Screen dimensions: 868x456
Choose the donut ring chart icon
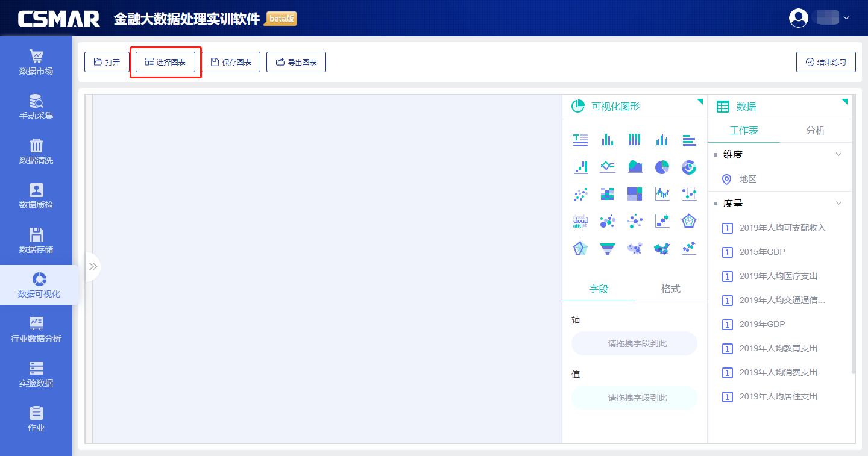coord(689,167)
